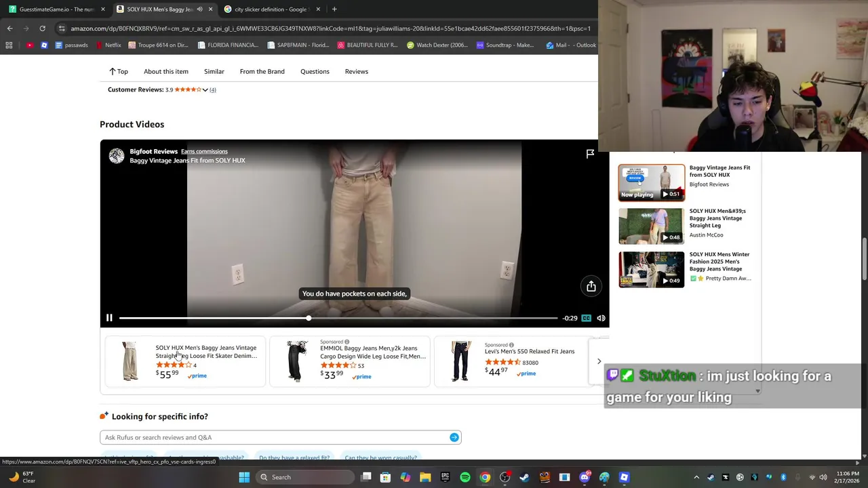Click the share icon on the video
The image size is (868, 488).
pos(591,286)
